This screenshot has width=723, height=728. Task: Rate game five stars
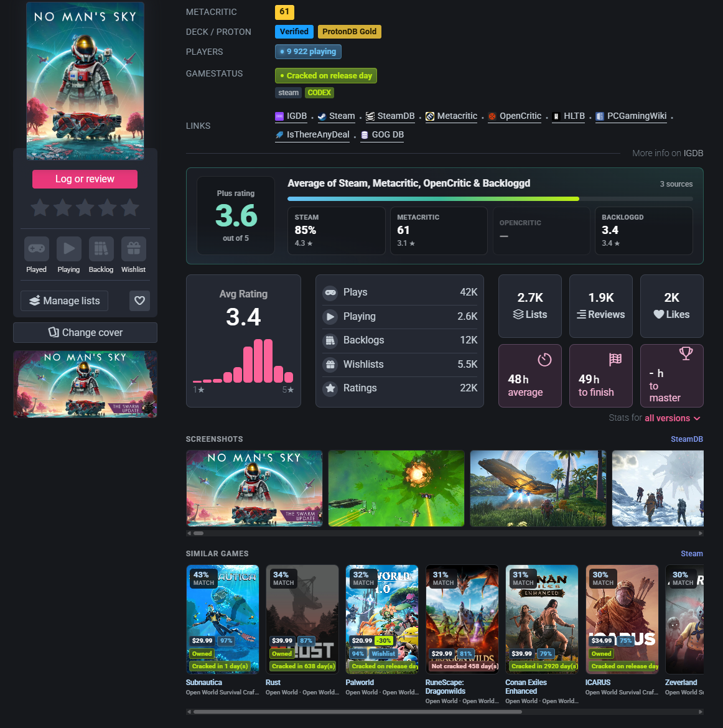coord(130,208)
